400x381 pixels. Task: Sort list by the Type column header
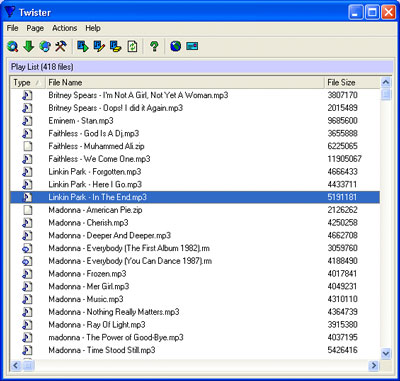tap(28, 83)
